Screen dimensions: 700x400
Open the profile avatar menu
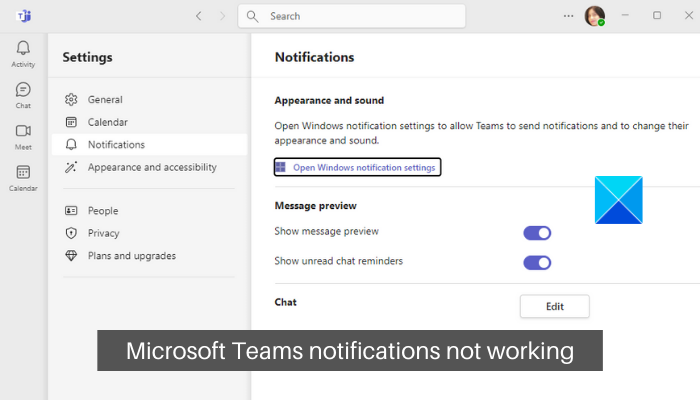point(595,16)
